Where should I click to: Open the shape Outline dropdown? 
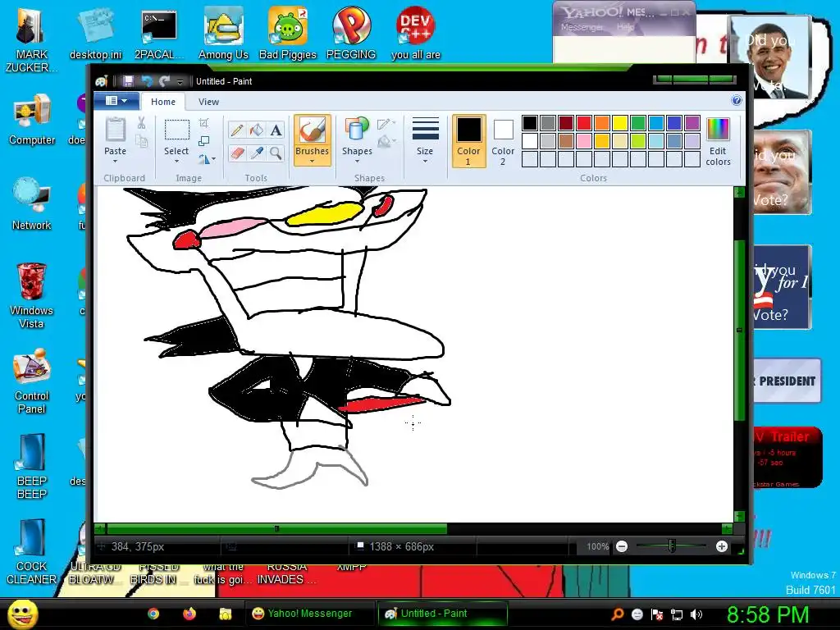tap(386, 124)
